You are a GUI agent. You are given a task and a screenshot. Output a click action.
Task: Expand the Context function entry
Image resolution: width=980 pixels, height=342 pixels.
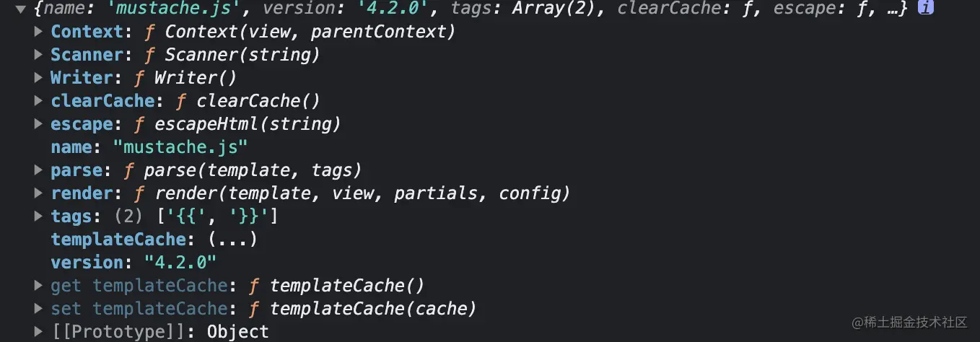pyautogui.click(x=39, y=32)
